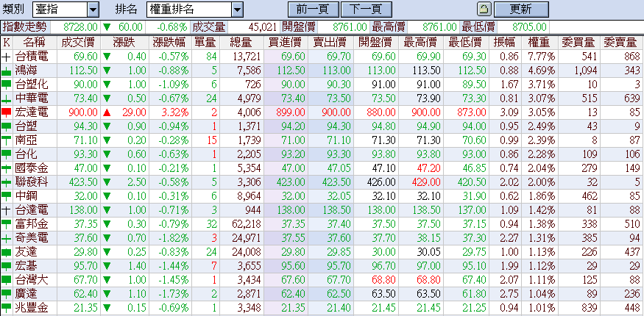Image resolution: width=644 pixels, height=316 pixels.
Task: Open the 類別 dropdown showing 臺指
Action: [x=66, y=9]
